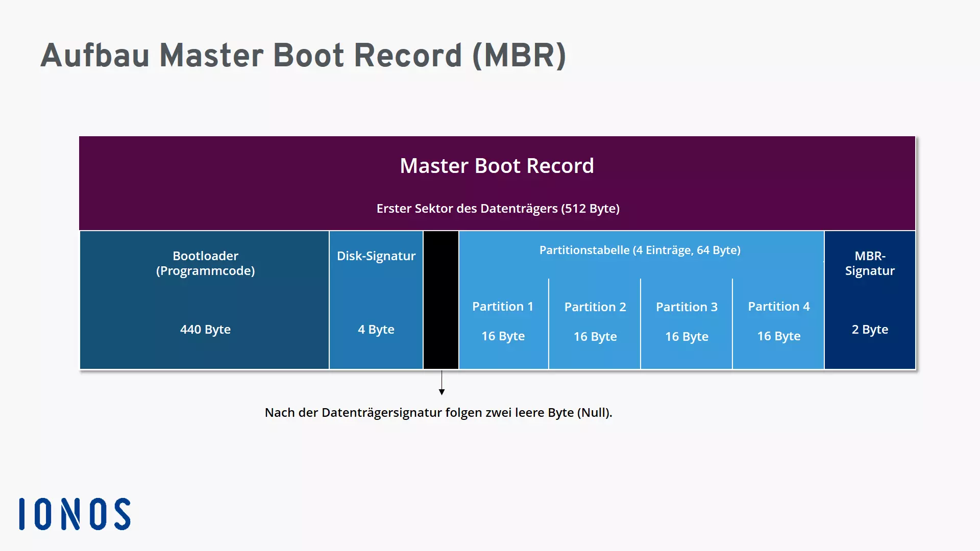Click "Erster Sektor des Datenträgers (512 Byte)"
This screenshot has height=551, width=980.
pyautogui.click(x=498, y=208)
